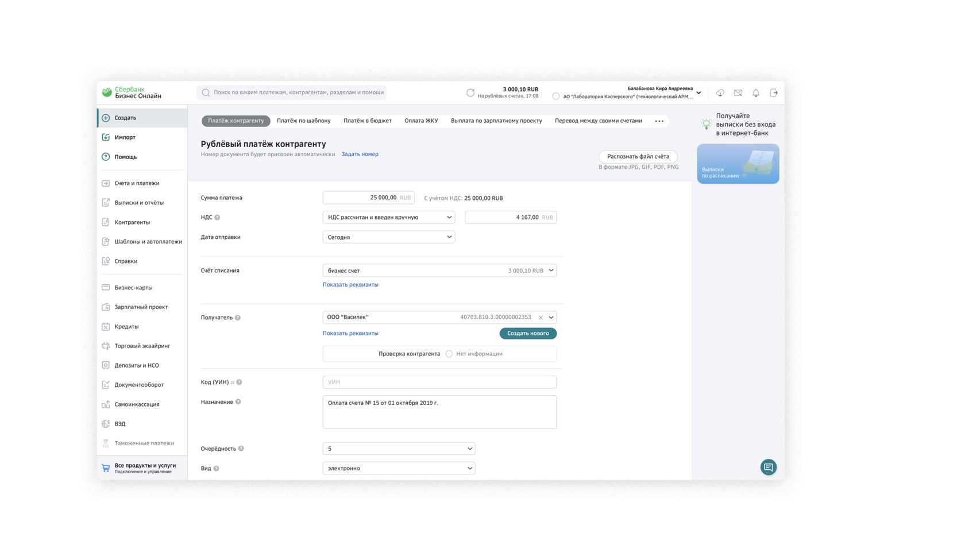Switch to Платёж в бюджет tab
The width and height of the screenshot is (965, 560).
[367, 121]
